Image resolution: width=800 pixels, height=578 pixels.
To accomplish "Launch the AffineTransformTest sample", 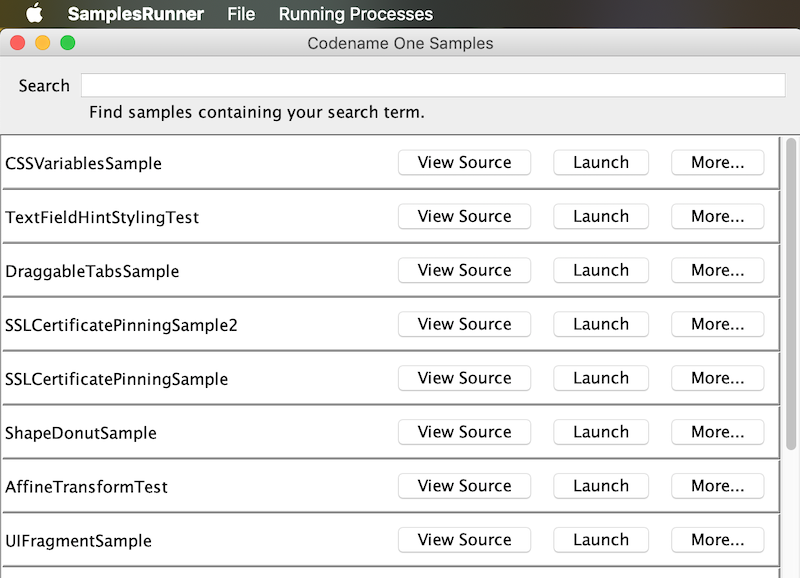I will coord(600,486).
